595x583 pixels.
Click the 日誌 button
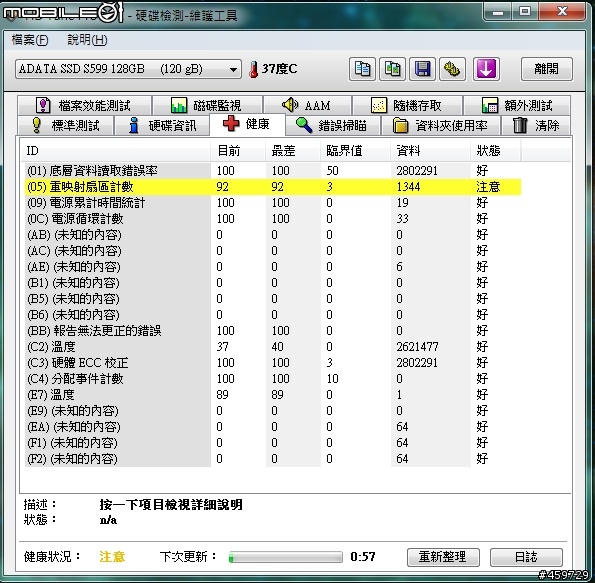[526, 557]
